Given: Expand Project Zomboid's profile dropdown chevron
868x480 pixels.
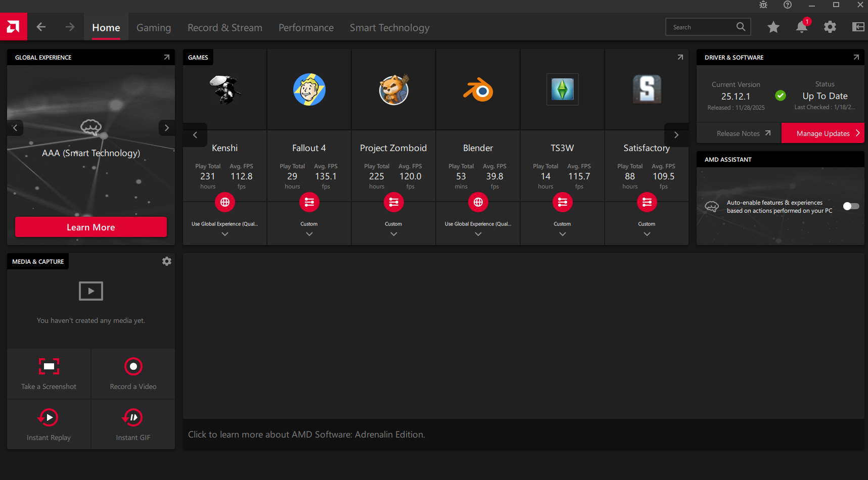Looking at the screenshot, I should click(x=394, y=234).
